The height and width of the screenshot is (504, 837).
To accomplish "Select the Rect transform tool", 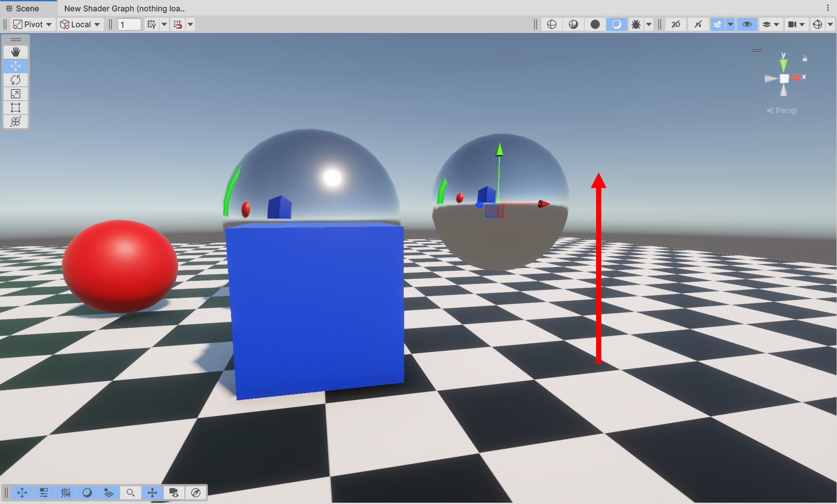I will 16,108.
